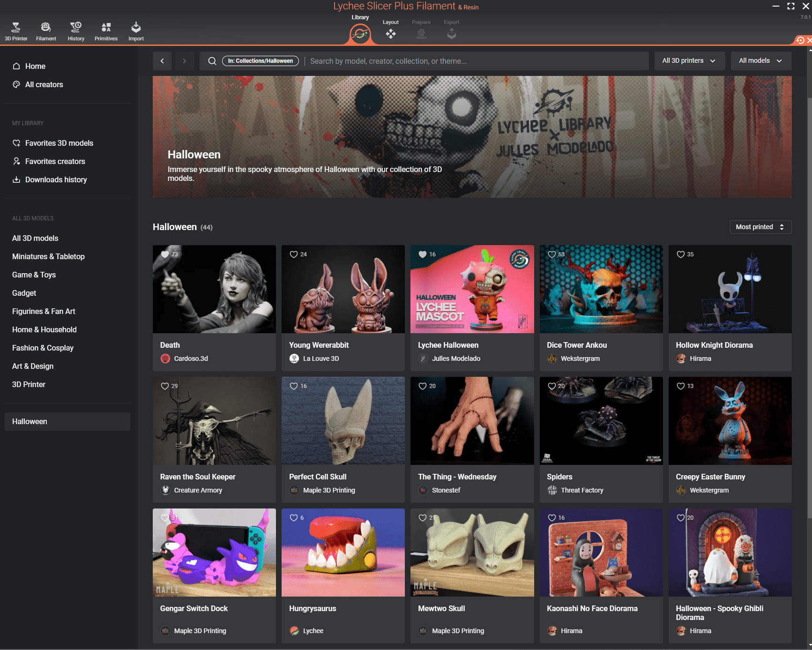Open Threat Factory creator avatar
The image size is (812, 650).
click(552, 490)
